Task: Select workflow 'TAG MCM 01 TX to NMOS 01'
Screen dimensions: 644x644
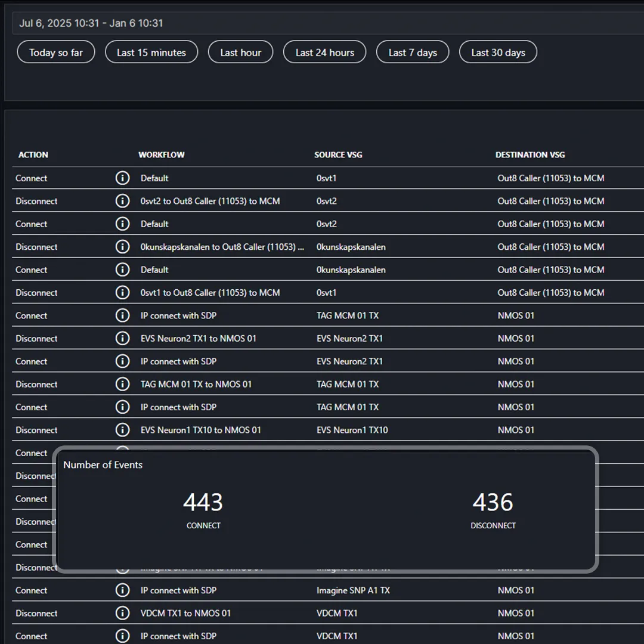Action: point(196,385)
